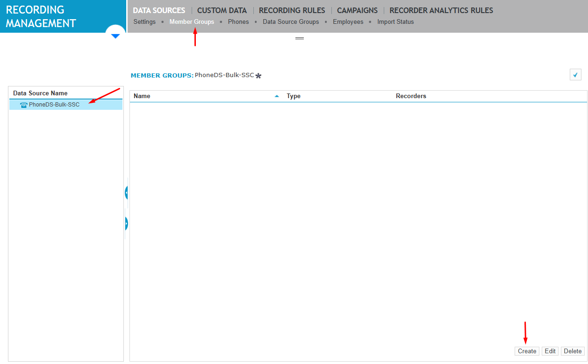Click the lower blue pane expand handle
Screen dimensions: 588x364
point(126,224)
